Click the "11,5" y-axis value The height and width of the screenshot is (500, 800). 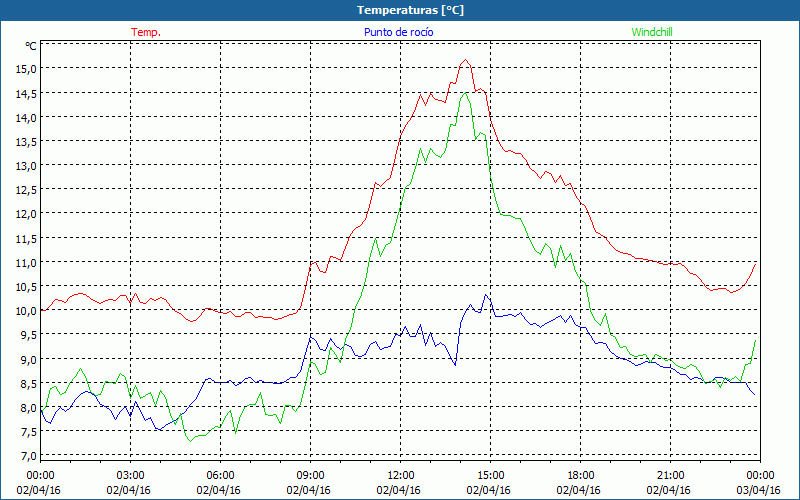27,239
